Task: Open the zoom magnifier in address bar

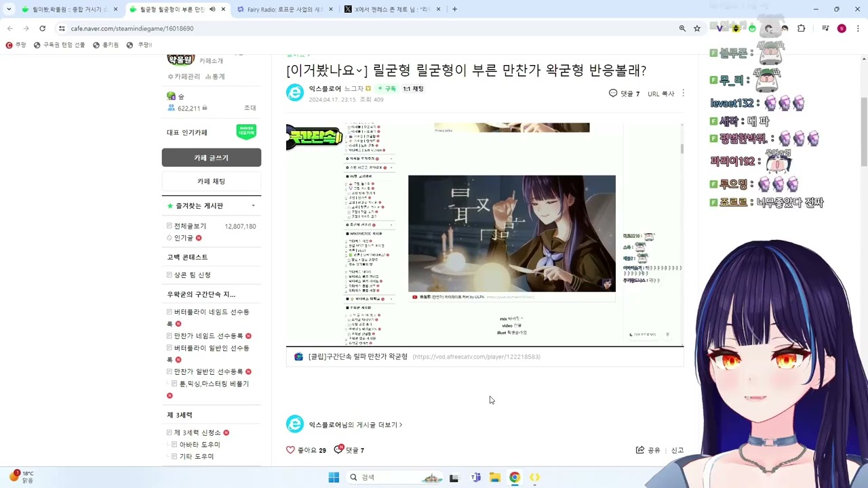Action: pos(682,28)
